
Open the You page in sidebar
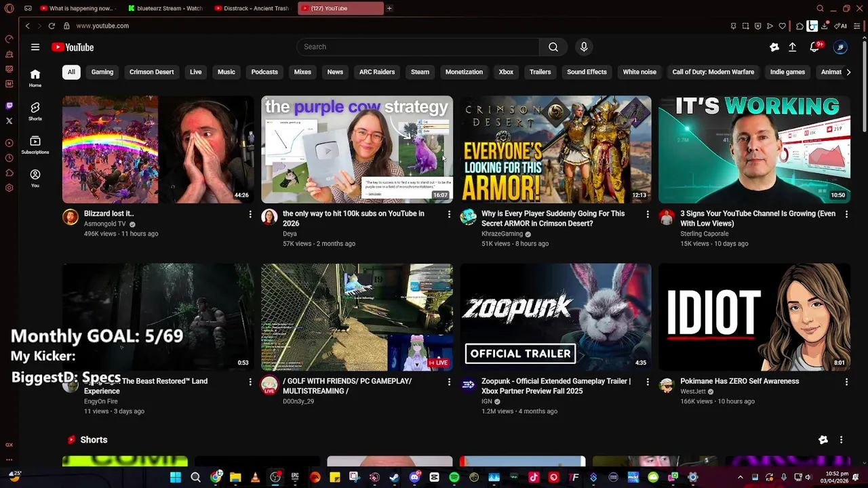pyautogui.click(x=35, y=178)
